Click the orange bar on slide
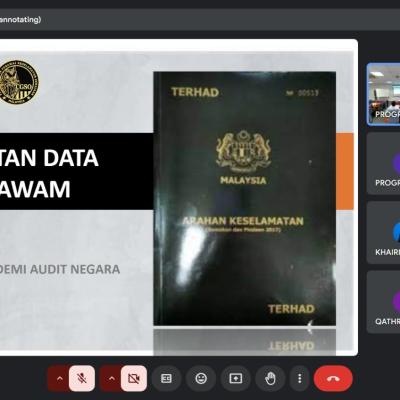400x400 pixels. (x=345, y=171)
